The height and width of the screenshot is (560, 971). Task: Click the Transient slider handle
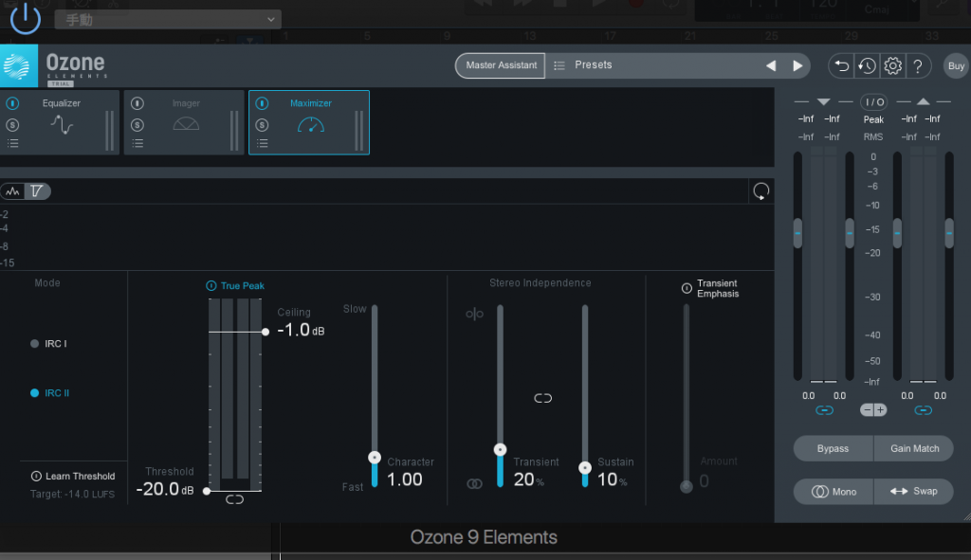pyautogui.click(x=501, y=450)
